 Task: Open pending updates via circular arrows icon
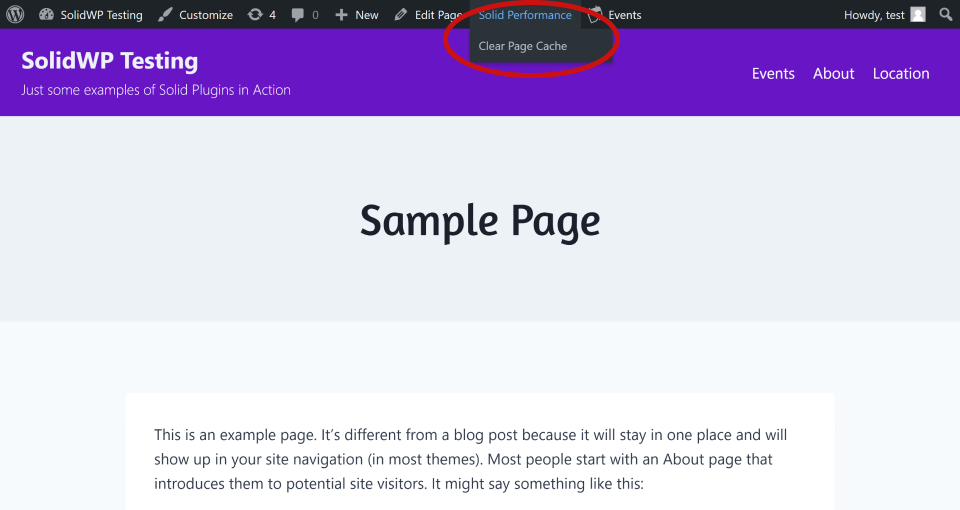click(x=255, y=15)
